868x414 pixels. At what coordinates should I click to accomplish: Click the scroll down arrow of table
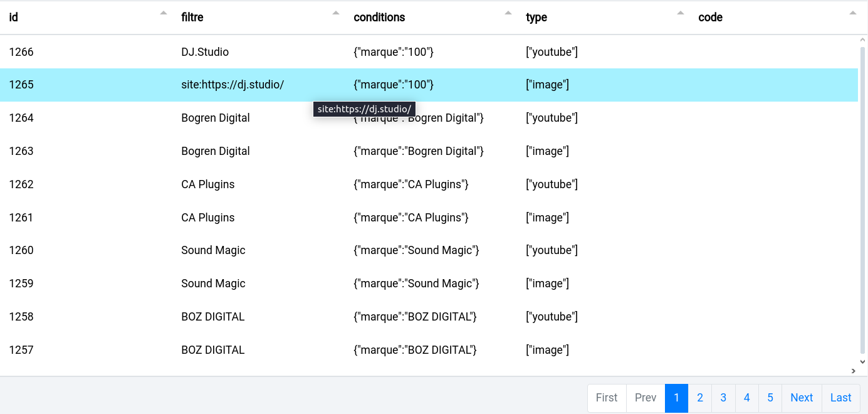click(x=862, y=361)
